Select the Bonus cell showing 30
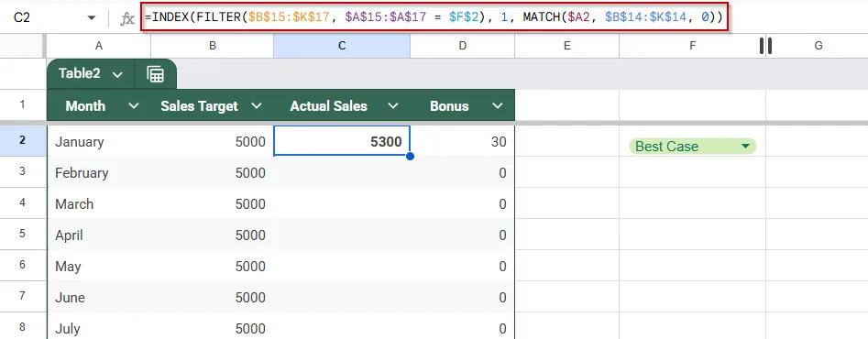Screen dimensions: 868x339 point(463,142)
